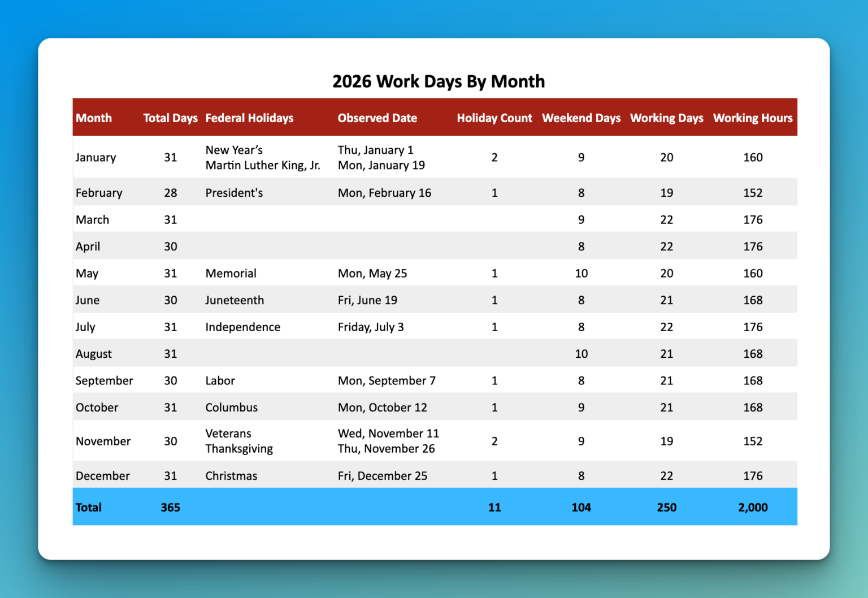Select the Memorial holiday cell for May
The height and width of the screenshot is (598, 868).
pyautogui.click(x=231, y=273)
